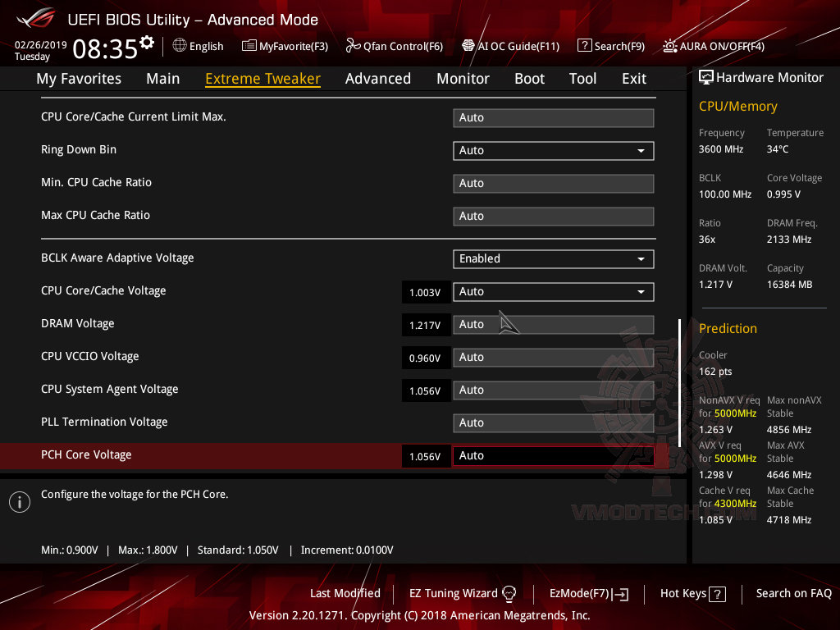The height and width of the screenshot is (630, 840).
Task: Select the Ring Down Bin label
Action: point(79,149)
